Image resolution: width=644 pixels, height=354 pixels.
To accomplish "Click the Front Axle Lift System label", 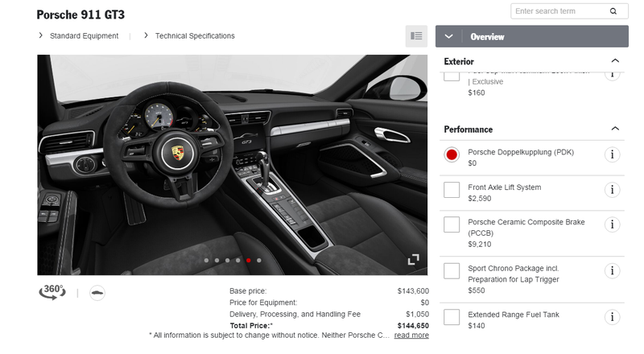I will (x=505, y=187).
